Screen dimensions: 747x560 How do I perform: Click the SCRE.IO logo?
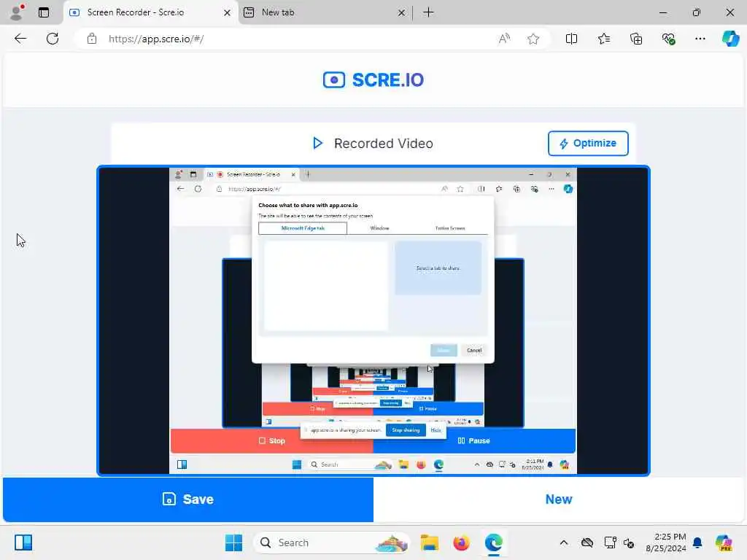(x=373, y=80)
